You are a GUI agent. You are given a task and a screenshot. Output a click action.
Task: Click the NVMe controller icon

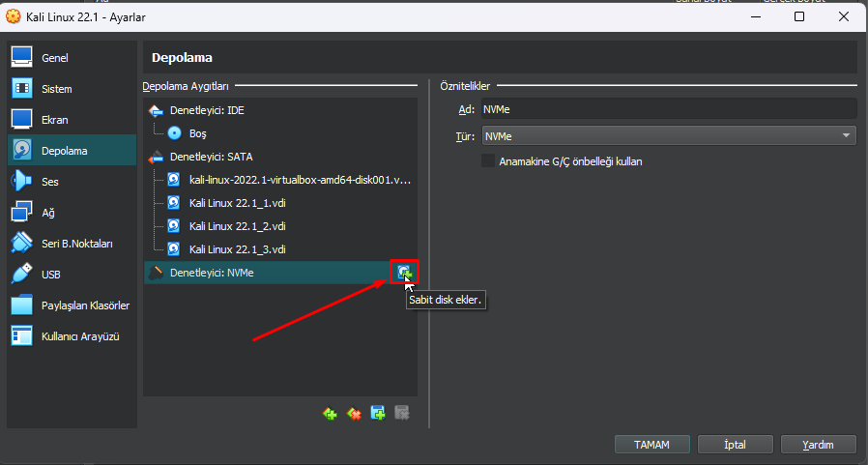coord(157,273)
